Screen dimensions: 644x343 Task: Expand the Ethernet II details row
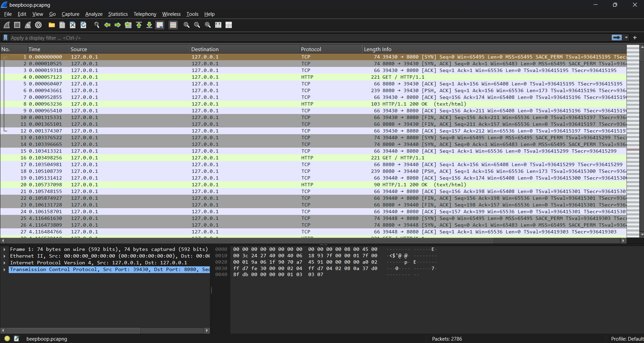tap(4, 256)
